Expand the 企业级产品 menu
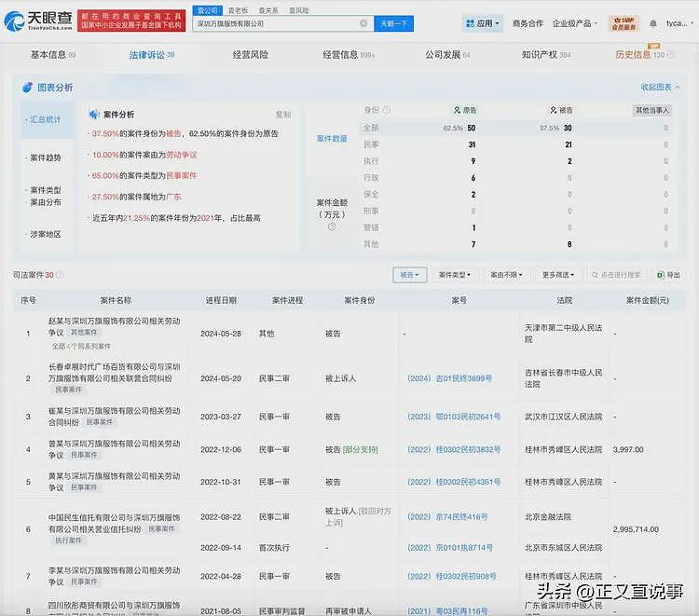The width and height of the screenshot is (699, 616). click(574, 23)
